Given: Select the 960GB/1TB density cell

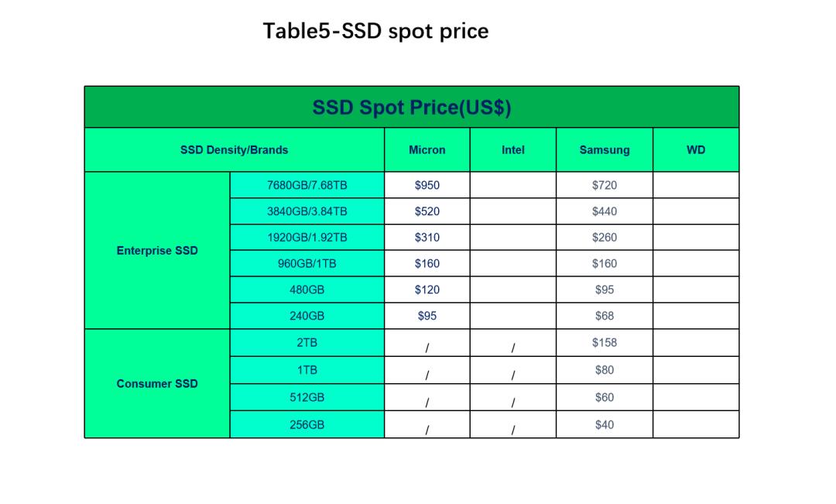Looking at the screenshot, I should [x=307, y=263].
